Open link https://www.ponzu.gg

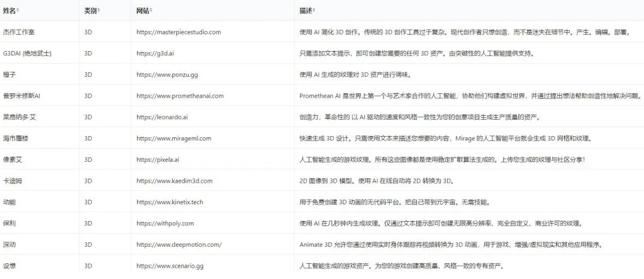coord(167,74)
